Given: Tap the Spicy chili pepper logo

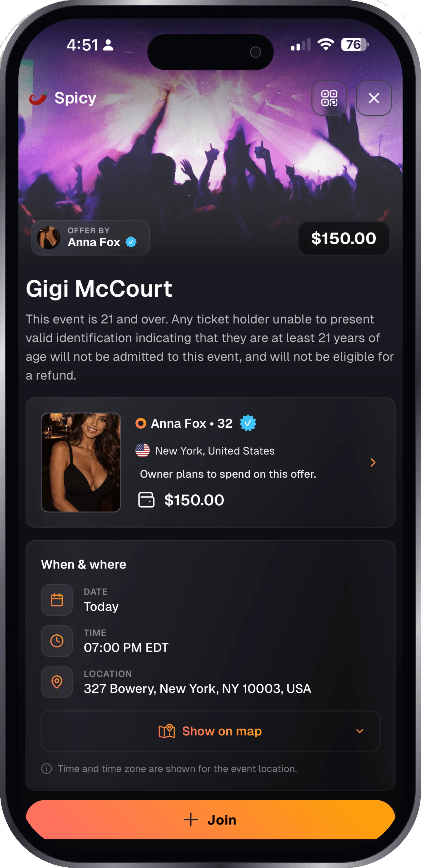Looking at the screenshot, I should tap(38, 98).
